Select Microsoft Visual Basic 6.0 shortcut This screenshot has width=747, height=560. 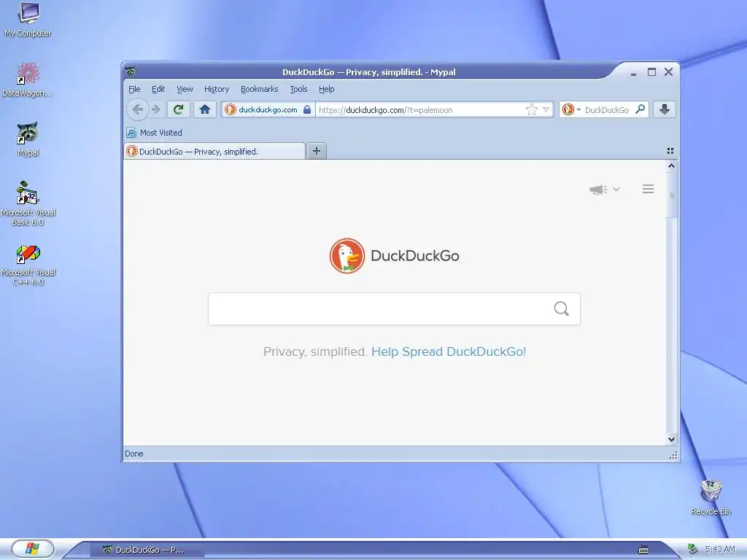pyautogui.click(x=28, y=203)
